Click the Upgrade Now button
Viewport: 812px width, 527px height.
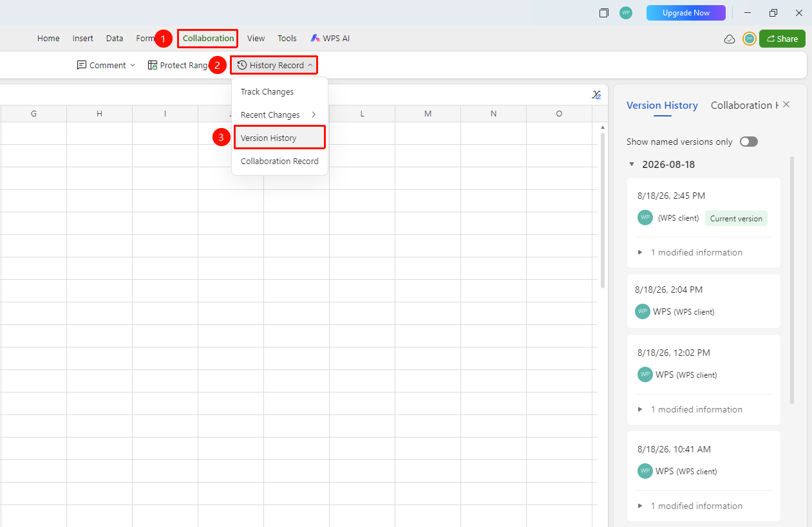click(x=686, y=13)
